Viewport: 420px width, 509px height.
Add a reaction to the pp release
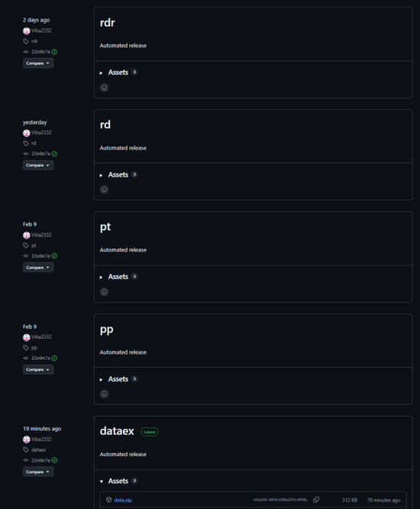coord(104,394)
